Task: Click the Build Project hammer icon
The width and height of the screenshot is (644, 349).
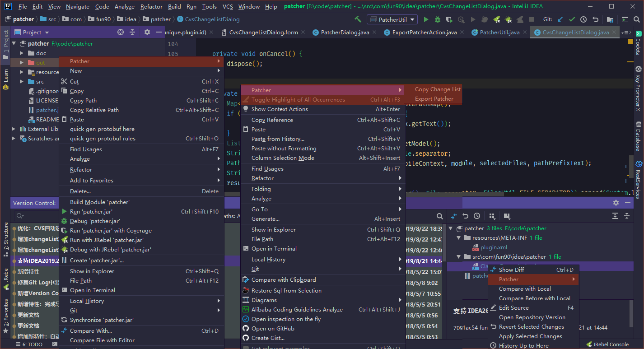Action: point(358,19)
